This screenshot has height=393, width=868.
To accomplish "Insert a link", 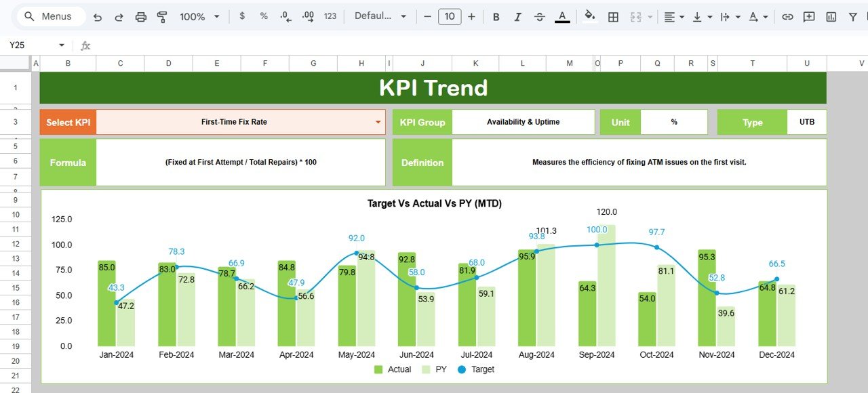I will 787,16.
